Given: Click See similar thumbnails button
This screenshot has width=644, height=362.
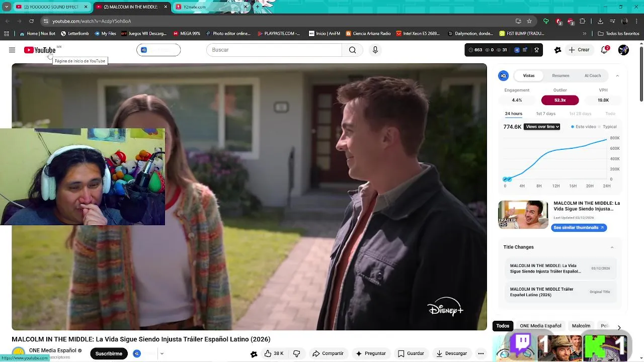Looking at the screenshot, I should (579, 228).
